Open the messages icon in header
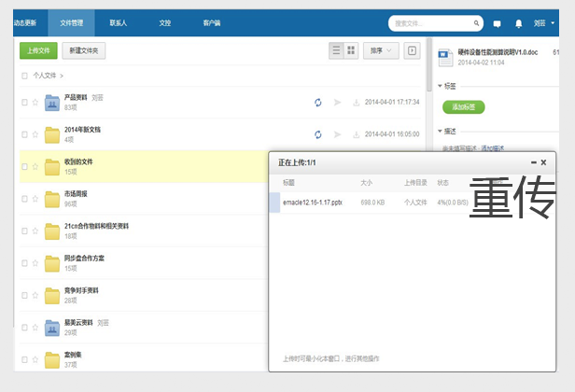575x392 pixels. point(497,23)
